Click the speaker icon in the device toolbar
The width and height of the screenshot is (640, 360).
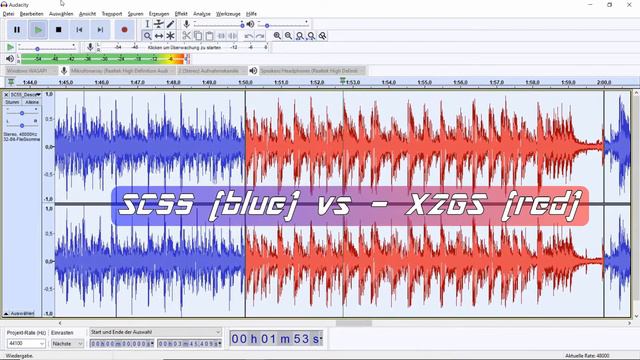point(253,71)
